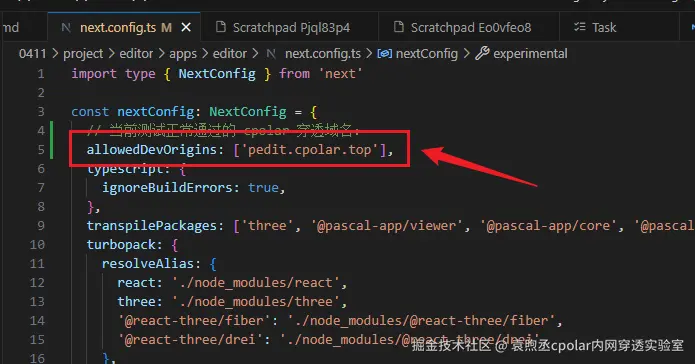Click './node_modules/react' string on line 12
The width and height of the screenshot is (695, 364).
click(x=256, y=283)
